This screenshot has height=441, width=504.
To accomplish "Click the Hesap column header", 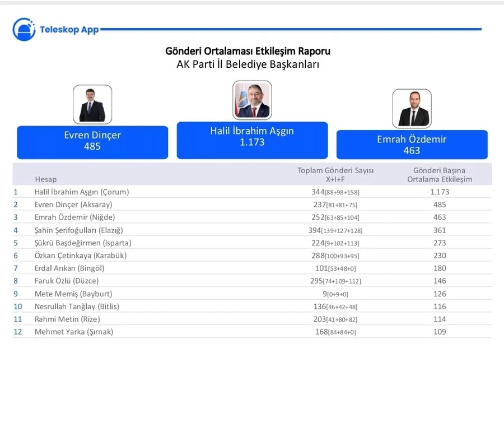I will [x=46, y=179].
